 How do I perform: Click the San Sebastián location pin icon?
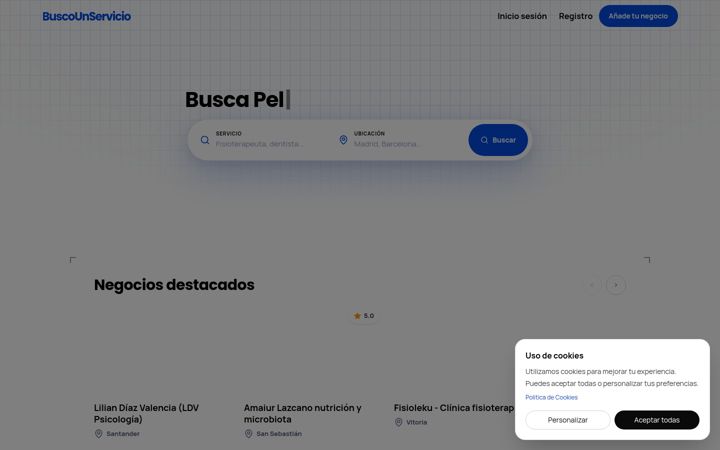tap(248, 433)
